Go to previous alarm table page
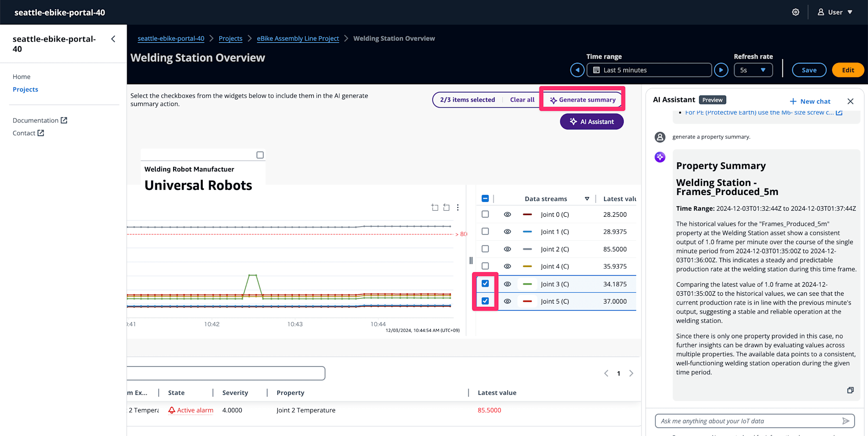Screen dimensions: 868x436 pos(606,373)
